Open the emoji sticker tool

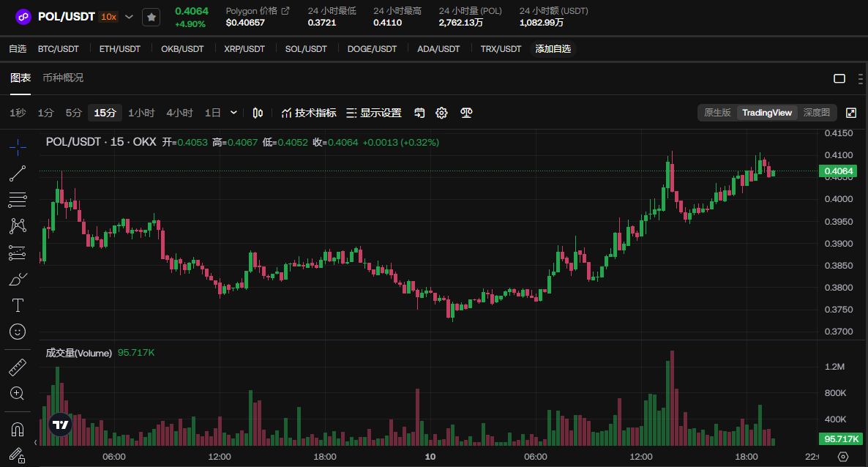pos(17,332)
